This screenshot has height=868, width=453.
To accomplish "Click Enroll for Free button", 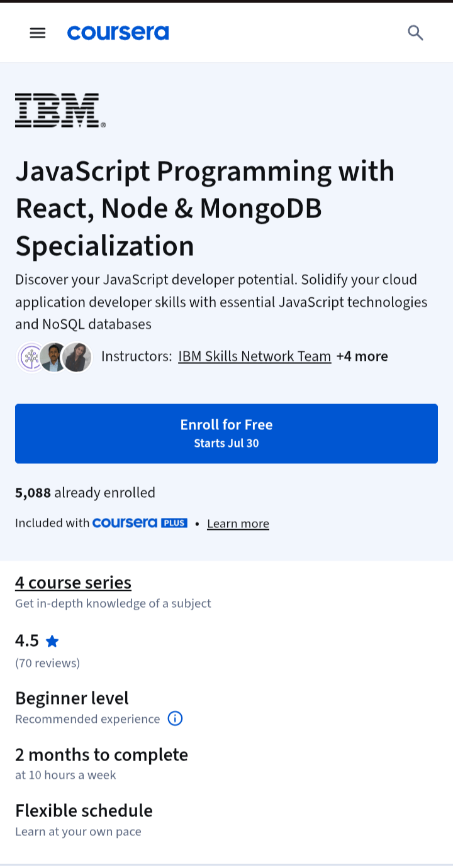I will tap(226, 434).
